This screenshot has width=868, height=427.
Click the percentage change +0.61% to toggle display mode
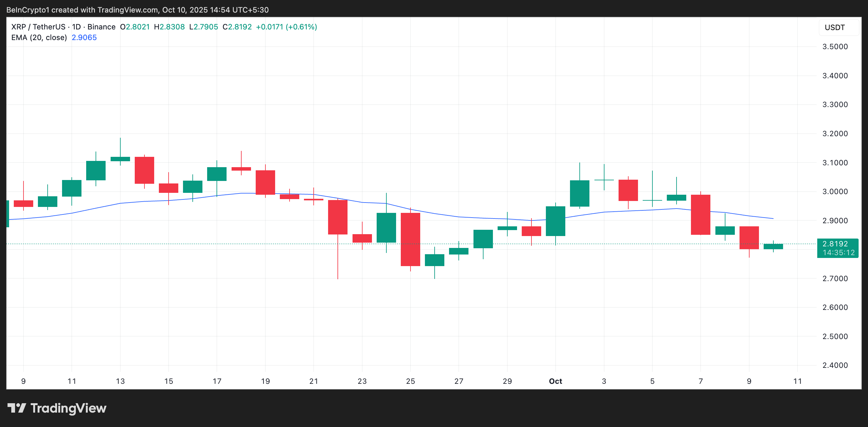click(301, 27)
